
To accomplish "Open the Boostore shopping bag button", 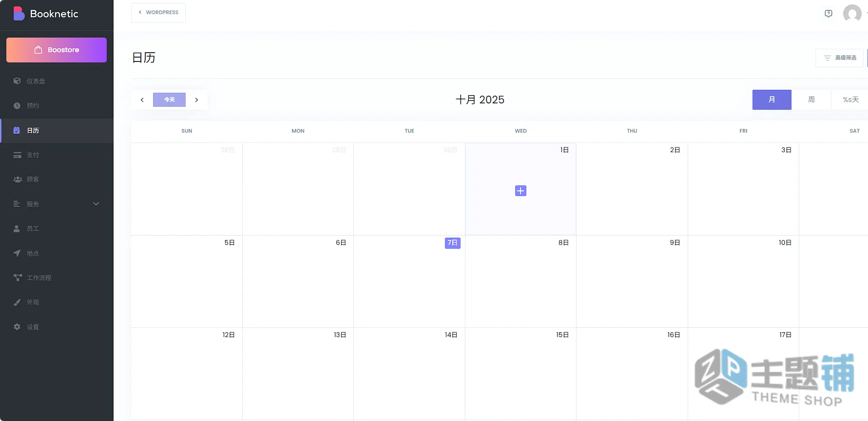I will [x=57, y=50].
